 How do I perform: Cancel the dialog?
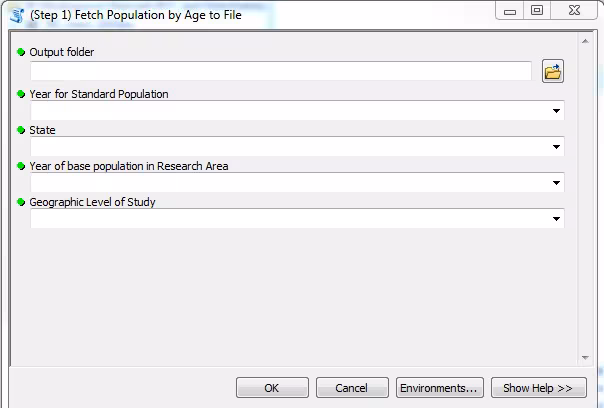pos(352,388)
